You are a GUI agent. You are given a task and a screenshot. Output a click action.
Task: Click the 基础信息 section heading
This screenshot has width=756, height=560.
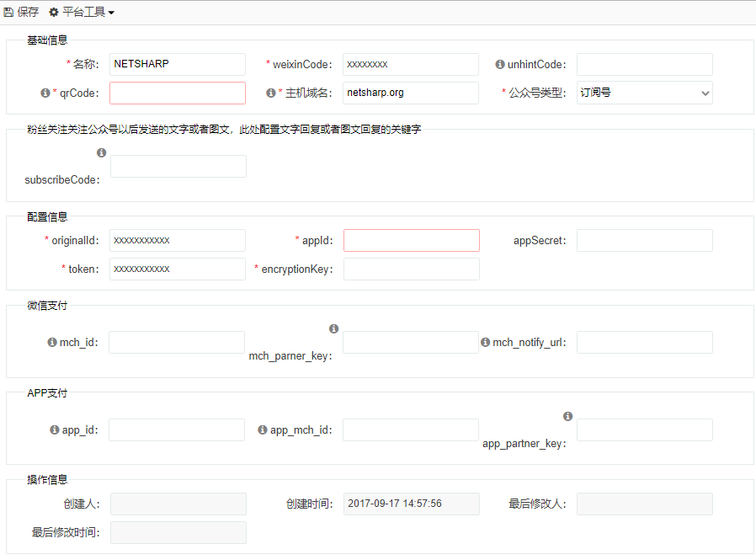47,40
